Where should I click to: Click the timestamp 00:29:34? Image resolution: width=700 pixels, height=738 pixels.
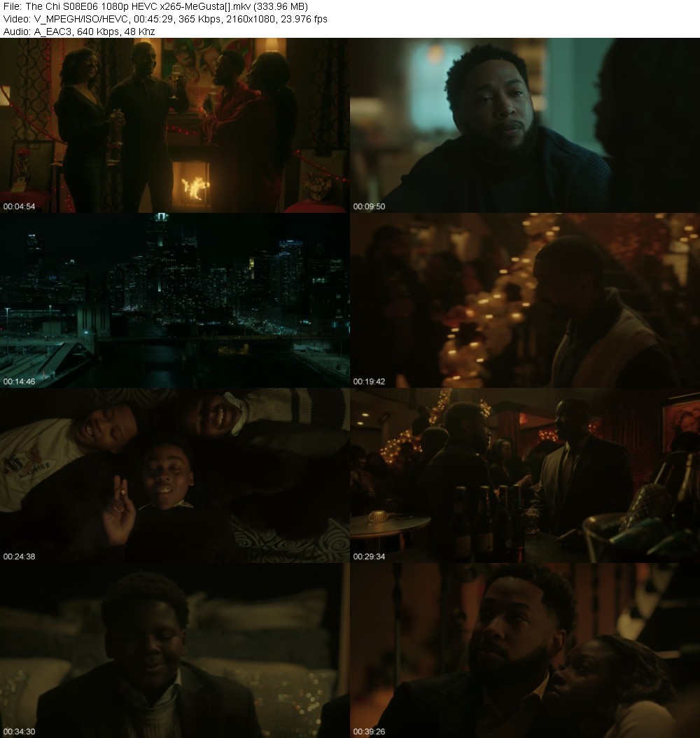[x=370, y=557]
